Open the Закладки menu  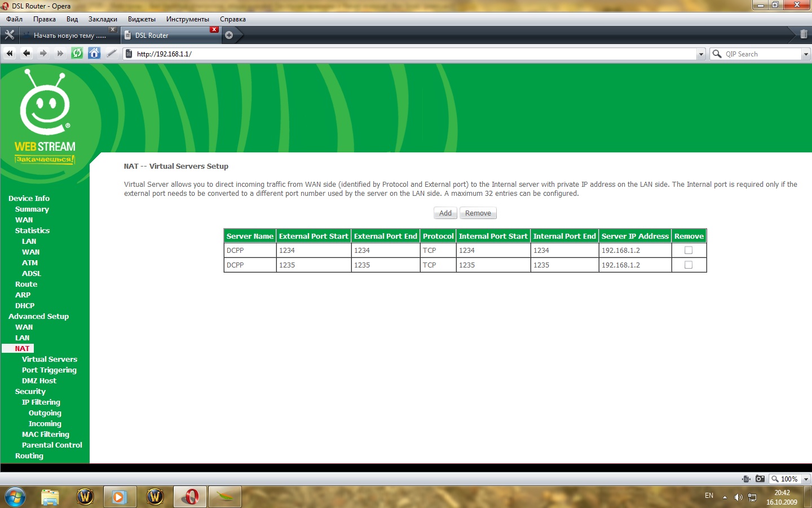(x=103, y=19)
